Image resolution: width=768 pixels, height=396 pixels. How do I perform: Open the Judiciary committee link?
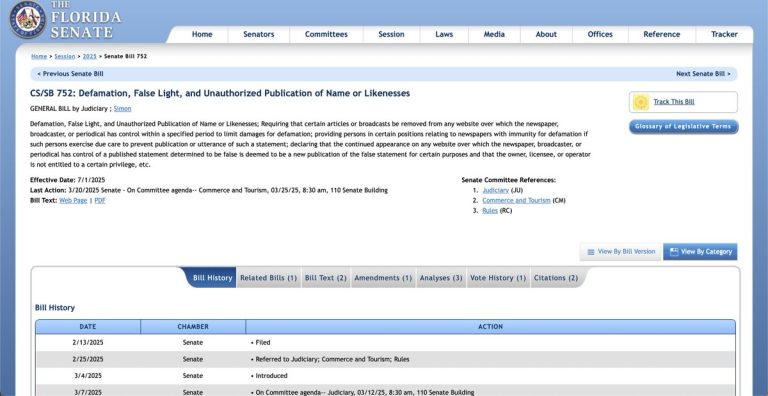(496, 190)
